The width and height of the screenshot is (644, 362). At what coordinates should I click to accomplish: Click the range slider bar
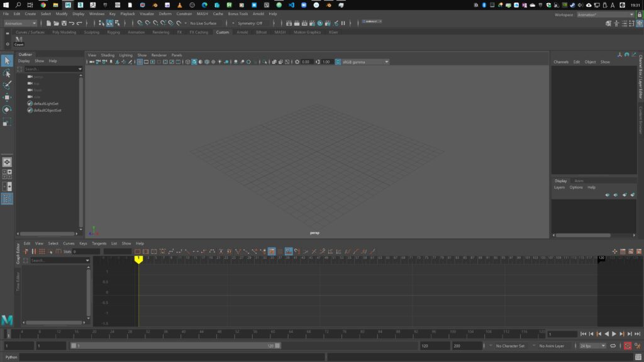[x=175, y=346]
